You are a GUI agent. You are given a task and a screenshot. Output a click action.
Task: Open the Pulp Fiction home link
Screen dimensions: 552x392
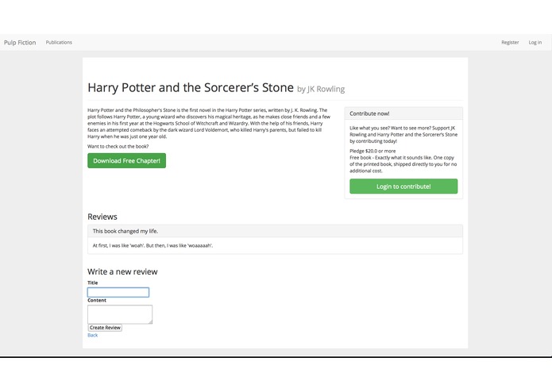pos(20,43)
